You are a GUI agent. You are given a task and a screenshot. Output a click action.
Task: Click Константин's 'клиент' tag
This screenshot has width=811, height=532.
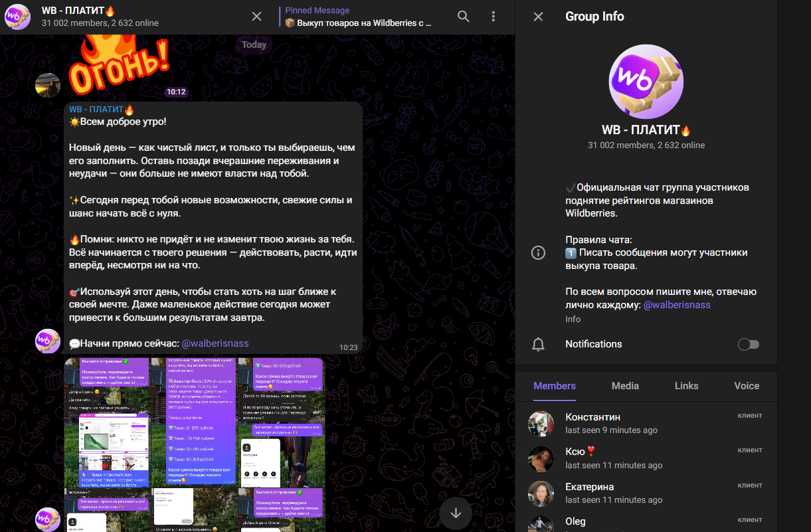[750, 416]
